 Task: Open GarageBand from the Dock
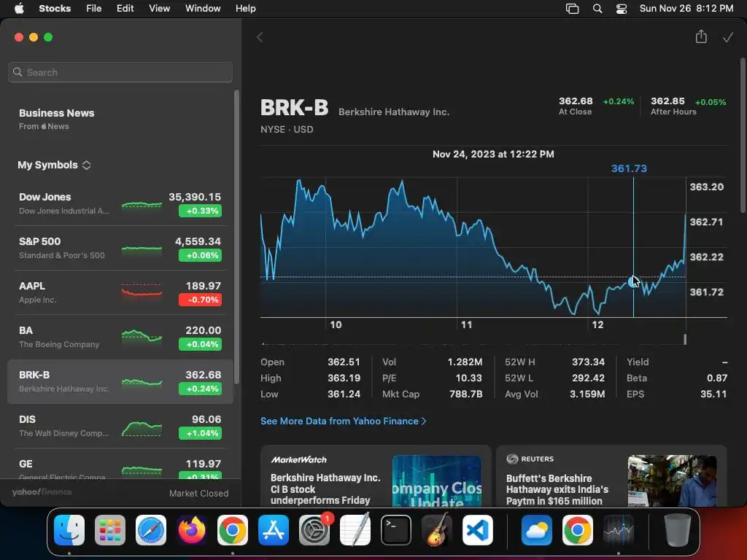pyautogui.click(x=437, y=530)
